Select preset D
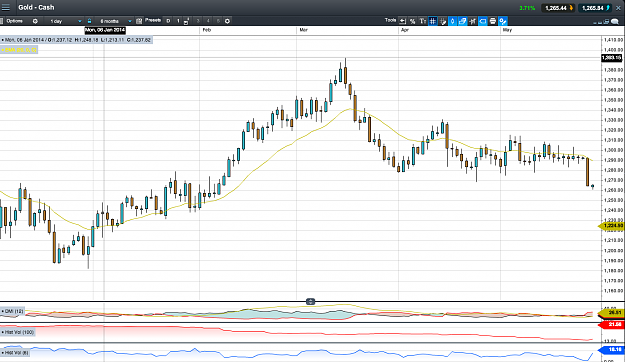 point(168,21)
